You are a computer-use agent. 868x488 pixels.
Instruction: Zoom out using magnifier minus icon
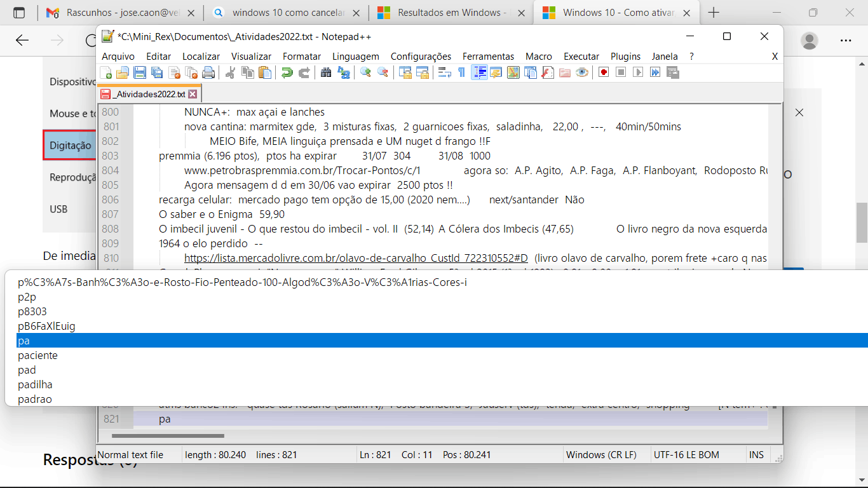[383, 72]
